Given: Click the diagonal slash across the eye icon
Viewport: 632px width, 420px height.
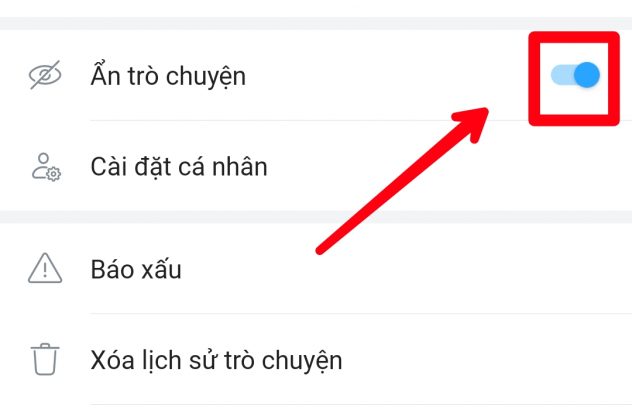Looking at the screenshot, I should [x=45, y=75].
